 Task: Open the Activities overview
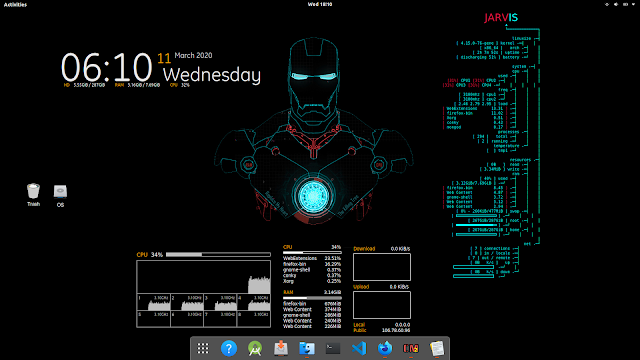(15, 4)
